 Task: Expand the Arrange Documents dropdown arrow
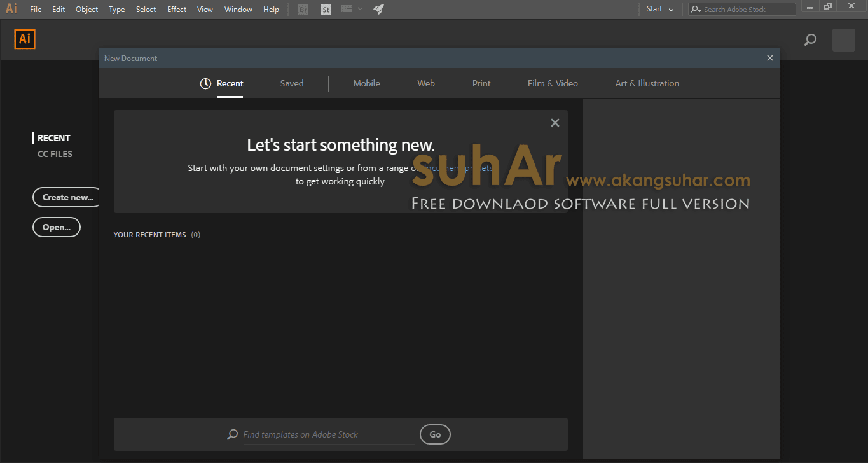click(x=361, y=9)
